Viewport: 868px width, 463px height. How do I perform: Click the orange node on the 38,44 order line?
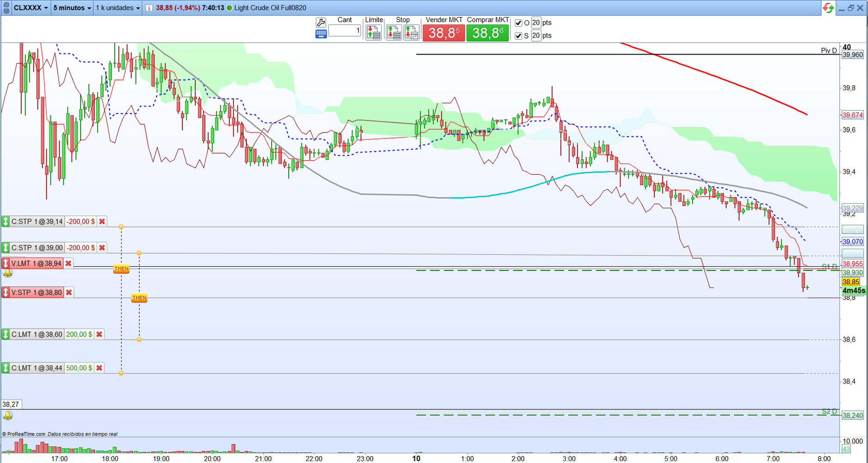pyautogui.click(x=121, y=373)
